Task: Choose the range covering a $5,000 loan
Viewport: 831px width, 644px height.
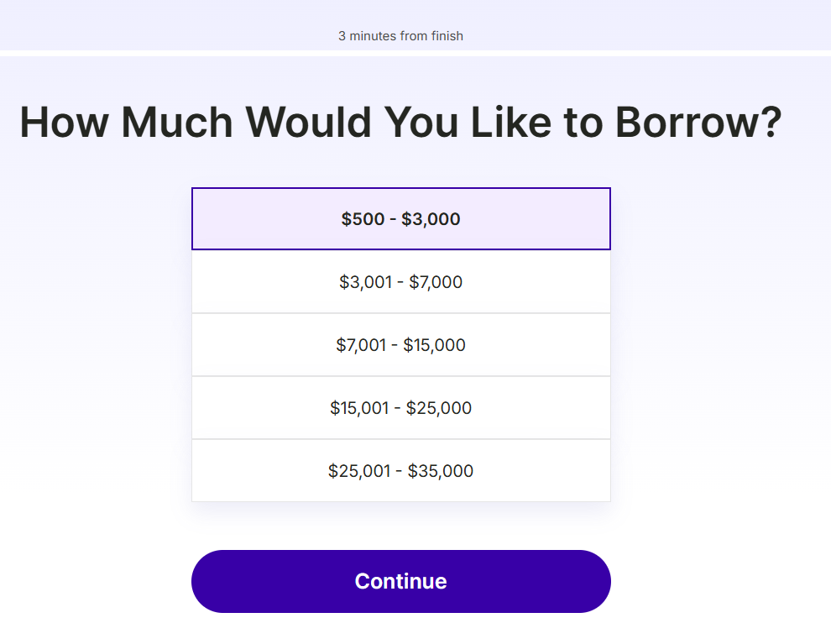Action: click(x=400, y=282)
